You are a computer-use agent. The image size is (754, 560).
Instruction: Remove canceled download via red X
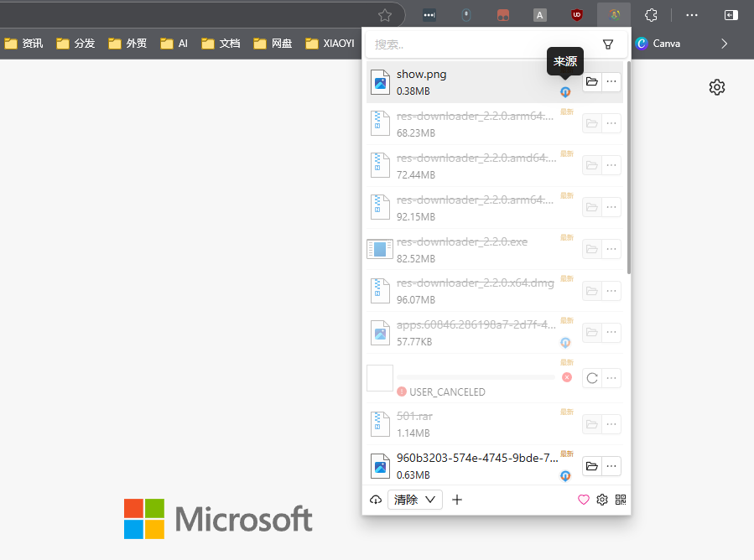[x=567, y=377]
